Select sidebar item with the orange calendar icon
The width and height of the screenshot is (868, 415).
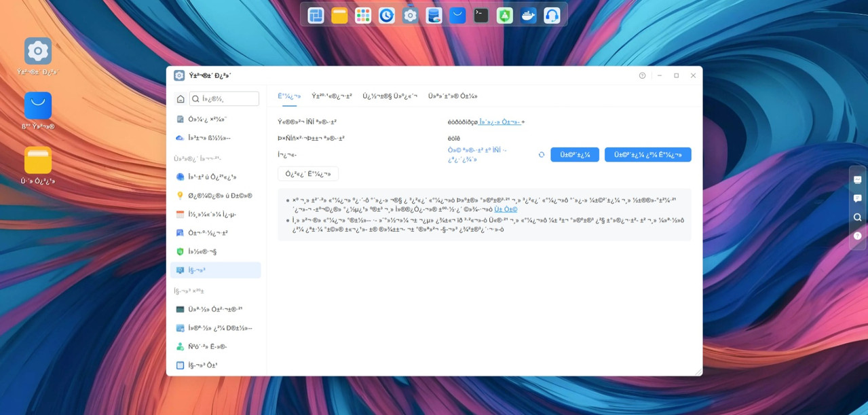pyautogui.click(x=215, y=214)
